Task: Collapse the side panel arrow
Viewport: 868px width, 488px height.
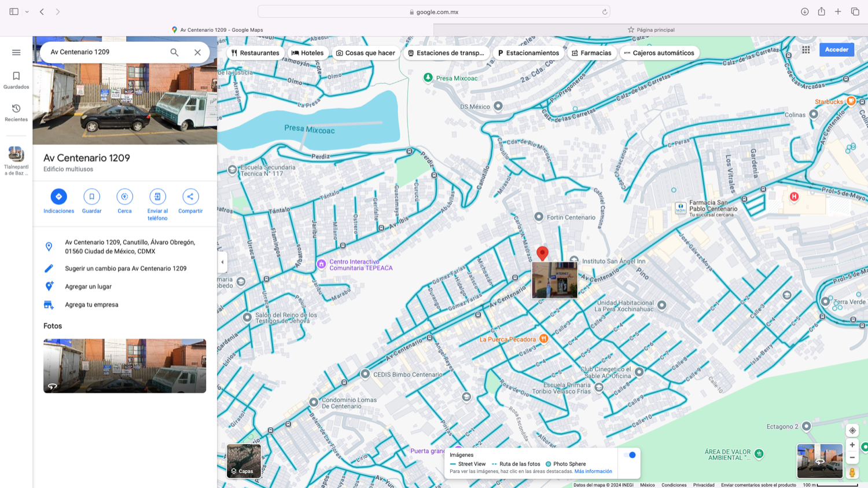Action: [222, 262]
